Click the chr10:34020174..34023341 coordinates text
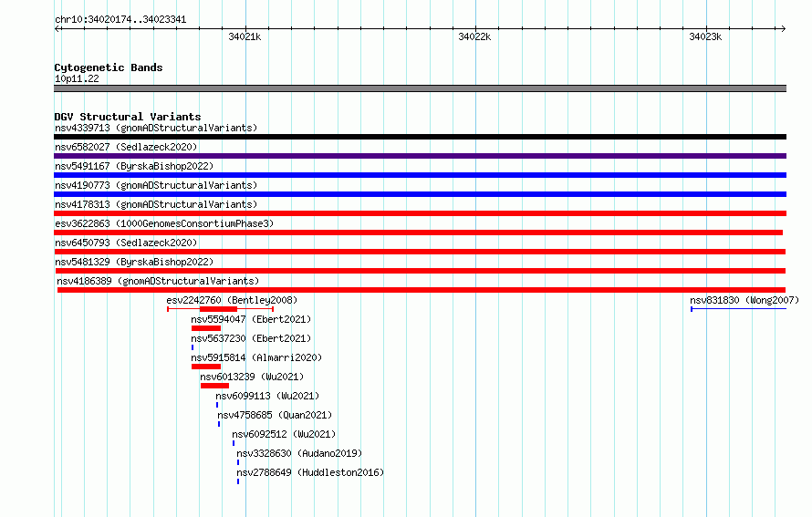This screenshot has height=517, width=812. [120, 20]
